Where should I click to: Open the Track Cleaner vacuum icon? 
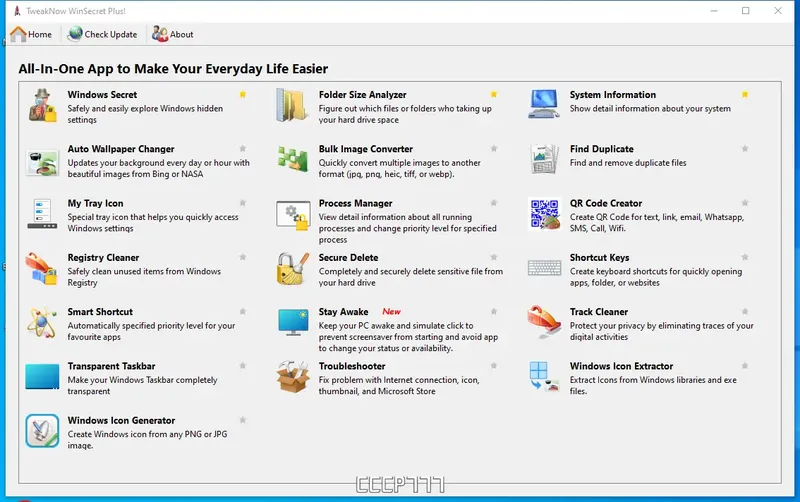click(544, 322)
